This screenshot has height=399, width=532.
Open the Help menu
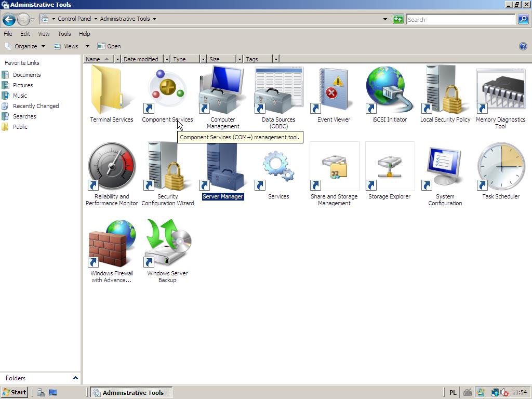click(85, 34)
